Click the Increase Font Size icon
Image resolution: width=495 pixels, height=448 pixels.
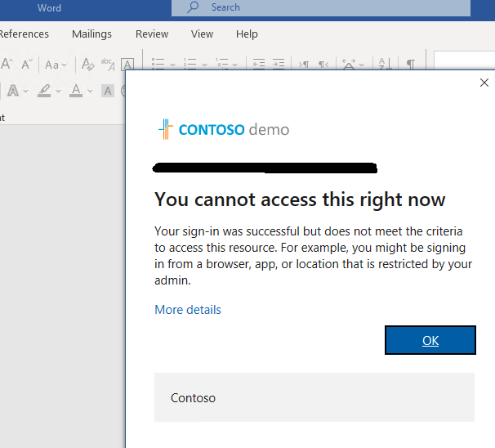(x=7, y=64)
